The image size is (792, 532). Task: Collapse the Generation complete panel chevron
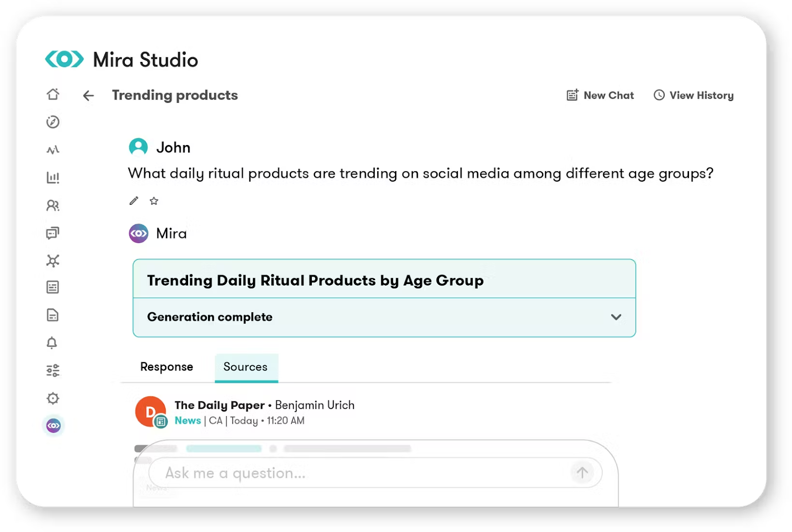[616, 317]
